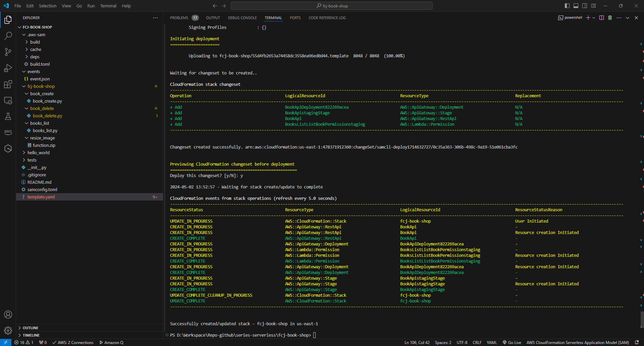
Task: Open the Testing flask view
Action: coord(8,116)
